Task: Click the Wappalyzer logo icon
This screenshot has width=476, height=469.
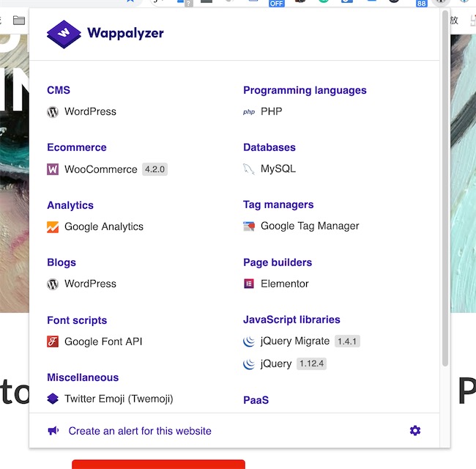Action: click(x=64, y=34)
